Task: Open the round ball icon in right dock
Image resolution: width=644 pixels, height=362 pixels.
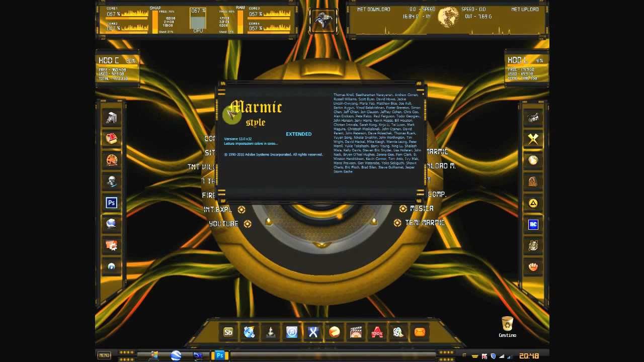Action: (x=533, y=160)
